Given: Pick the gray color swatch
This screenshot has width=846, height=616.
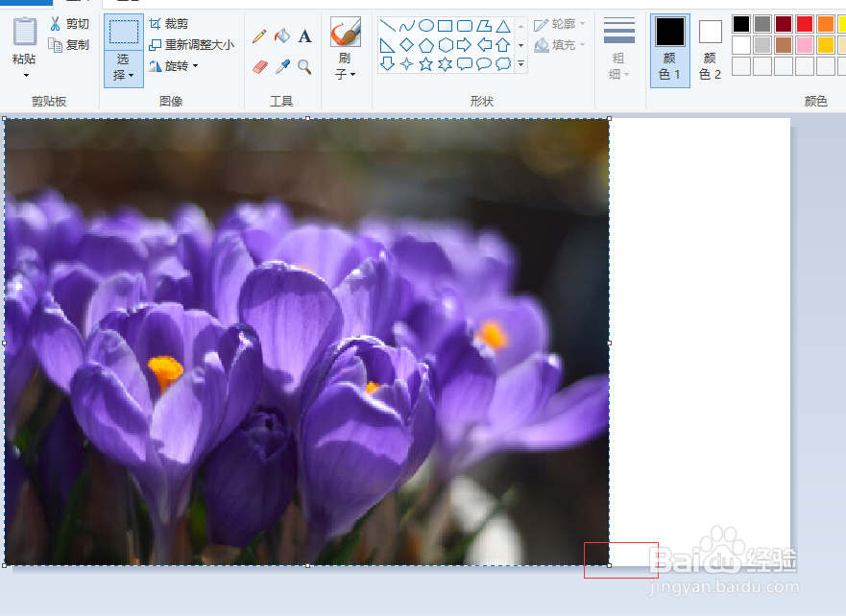Looking at the screenshot, I should click(762, 24).
